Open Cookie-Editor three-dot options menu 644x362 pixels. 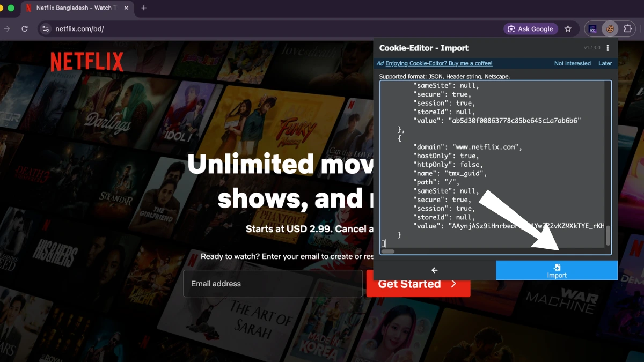click(608, 48)
